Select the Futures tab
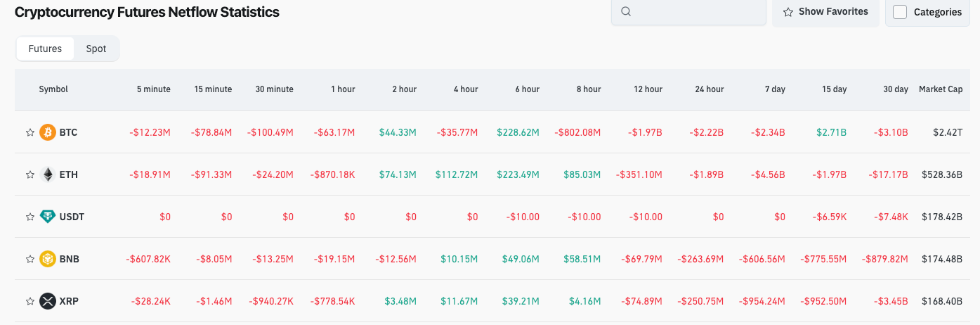The height and width of the screenshot is (325, 980). [x=45, y=49]
